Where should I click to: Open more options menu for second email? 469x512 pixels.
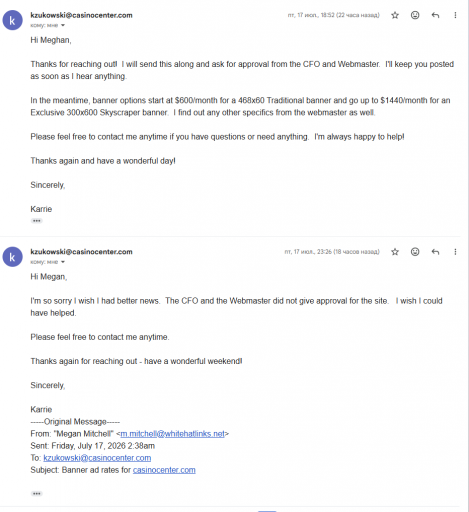(x=455, y=252)
